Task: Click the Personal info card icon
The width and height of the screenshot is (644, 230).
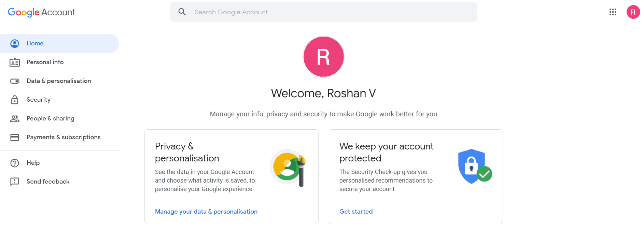Action: click(15, 62)
